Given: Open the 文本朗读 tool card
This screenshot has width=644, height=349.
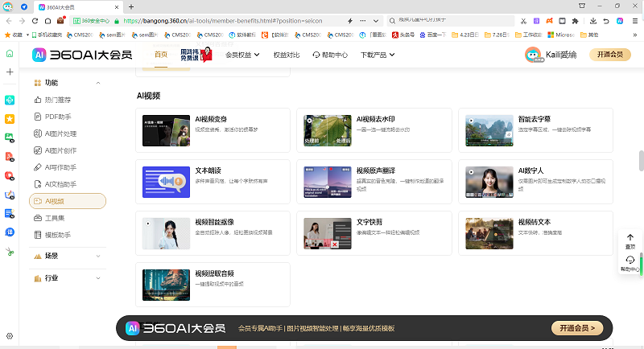Looking at the screenshot, I should click(x=213, y=182).
